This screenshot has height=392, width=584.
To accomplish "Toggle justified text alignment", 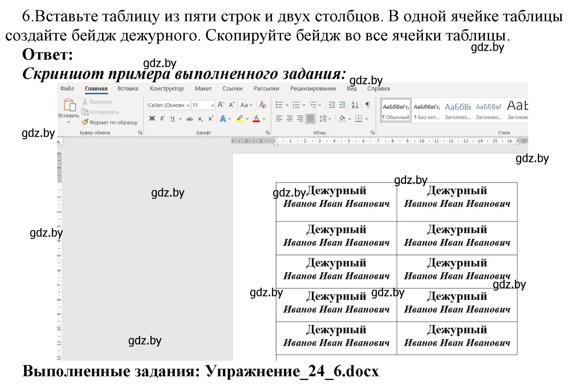I will point(310,119).
